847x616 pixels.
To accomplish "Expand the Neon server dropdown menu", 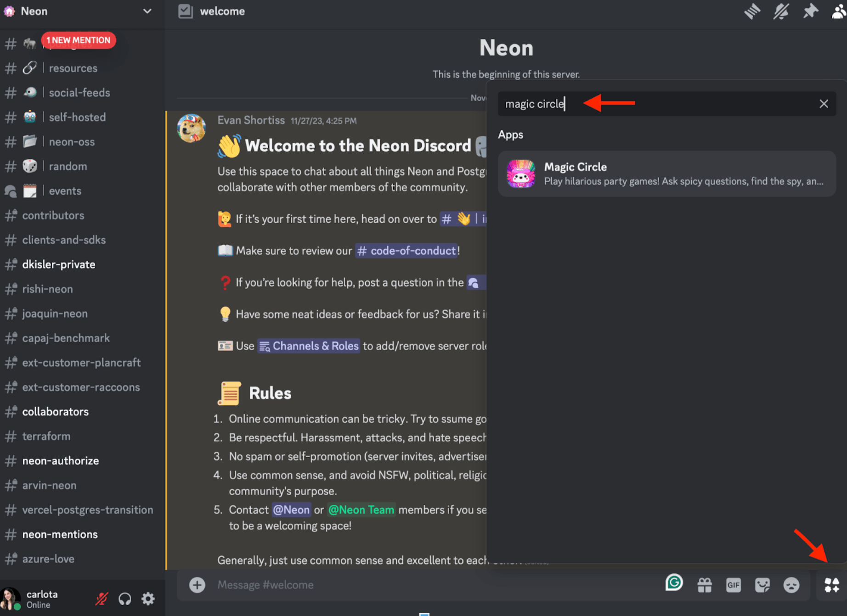I will pyautogui.click(x=147, y=11).
